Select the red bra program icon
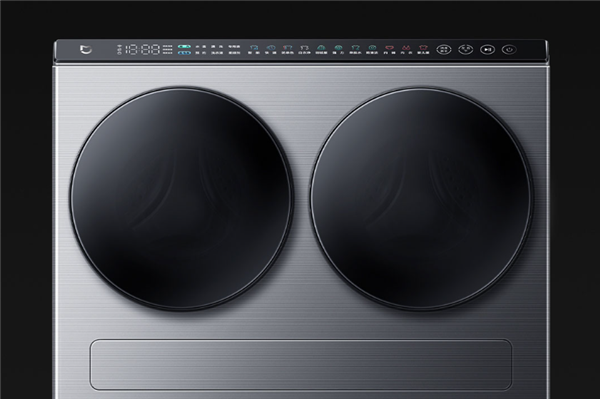Screen dimensions: 600x399 406,47
